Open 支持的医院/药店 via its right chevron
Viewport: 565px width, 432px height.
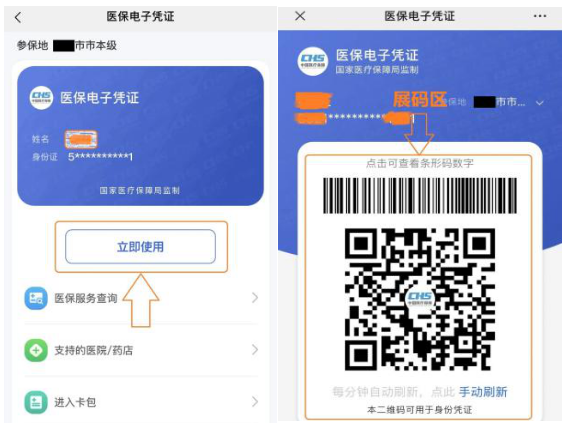coord(255,349)
